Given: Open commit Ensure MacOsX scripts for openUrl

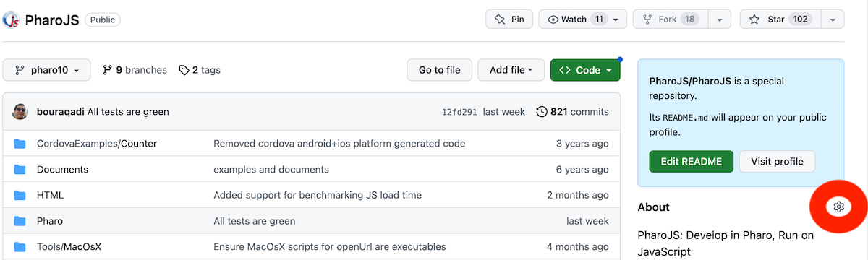Looking at the screenshot, I should coord(330,247).
